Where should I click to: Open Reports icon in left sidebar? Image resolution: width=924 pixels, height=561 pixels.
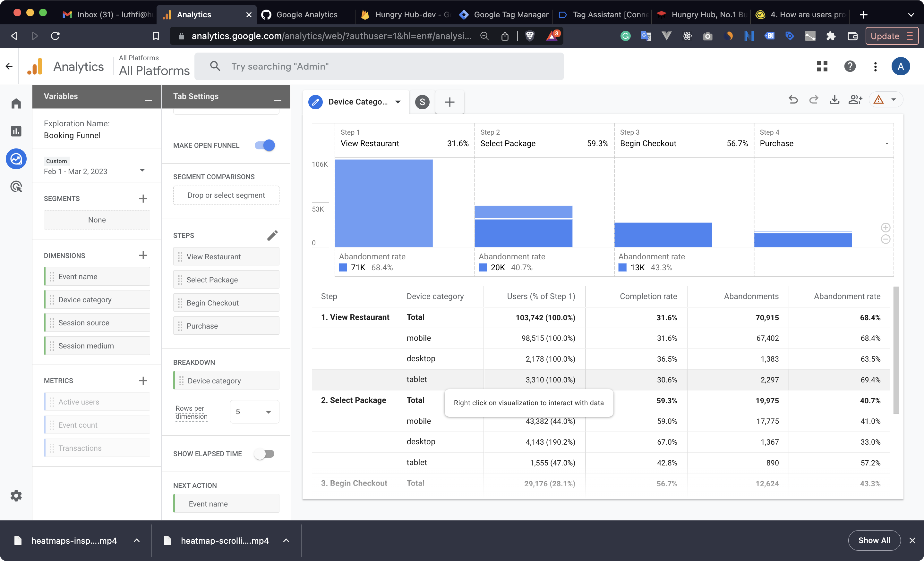(x=16, y=131)
